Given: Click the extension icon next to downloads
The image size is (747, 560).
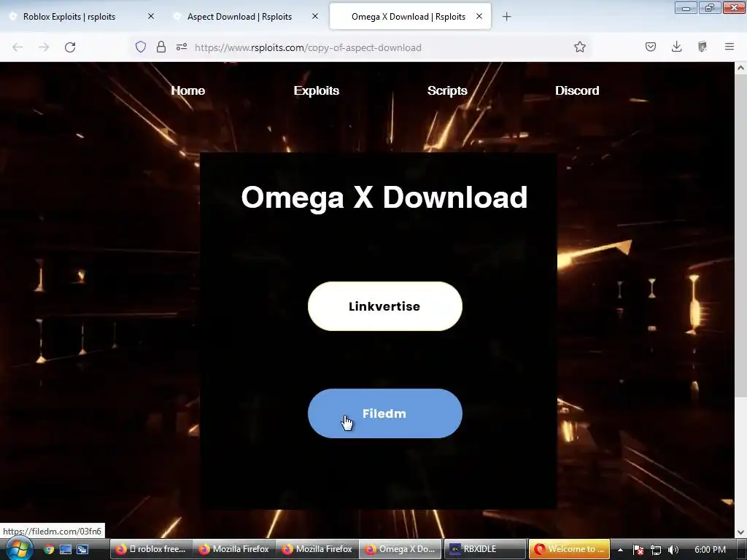Looking at the screenshot, I should (x=703, y=47).
